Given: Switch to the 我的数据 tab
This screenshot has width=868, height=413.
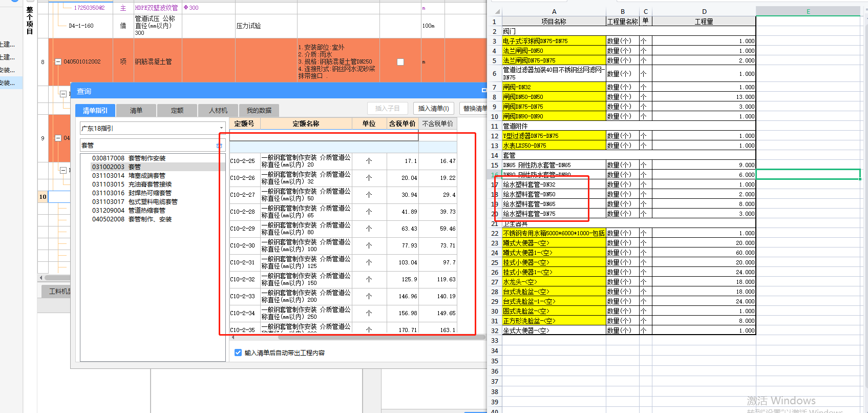Looking at the screenshot, I should click(259, 111).
